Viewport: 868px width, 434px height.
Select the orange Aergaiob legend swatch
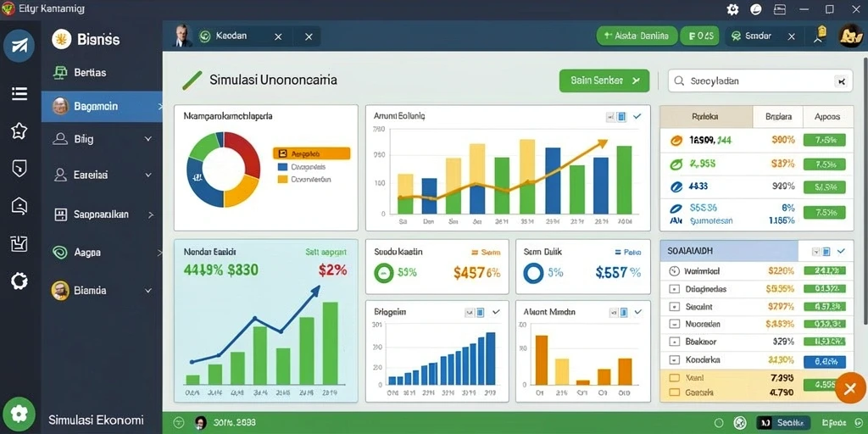(282, 153)
